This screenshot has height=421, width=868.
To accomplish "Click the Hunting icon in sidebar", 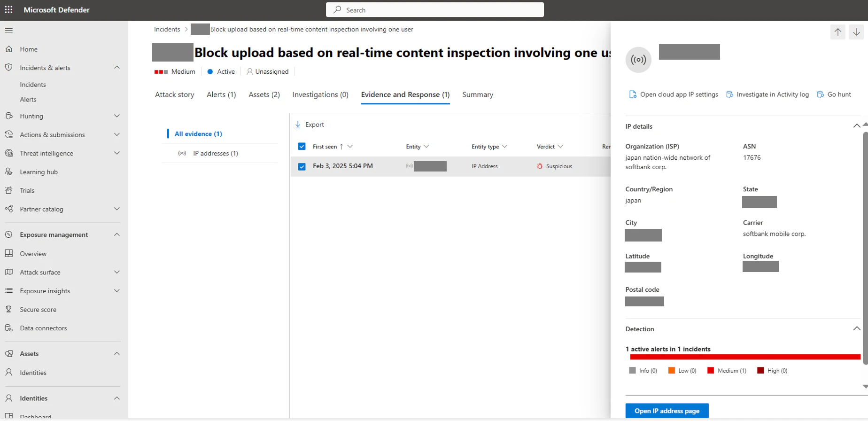I will [x=8, y=116].
